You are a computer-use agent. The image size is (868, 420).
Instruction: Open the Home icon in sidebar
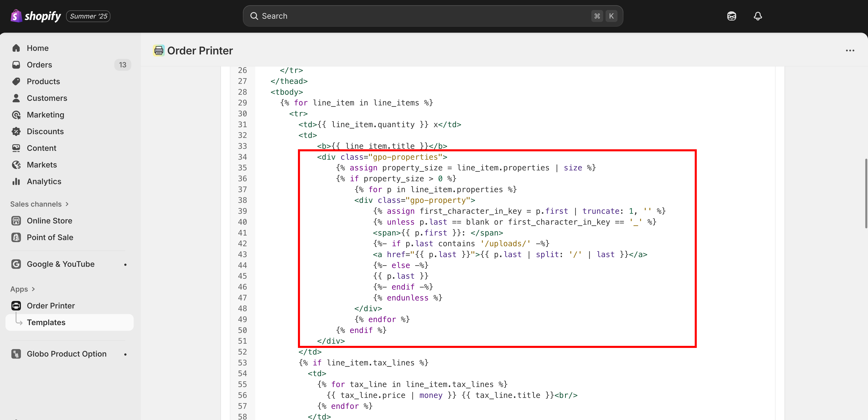pos(16,48)
